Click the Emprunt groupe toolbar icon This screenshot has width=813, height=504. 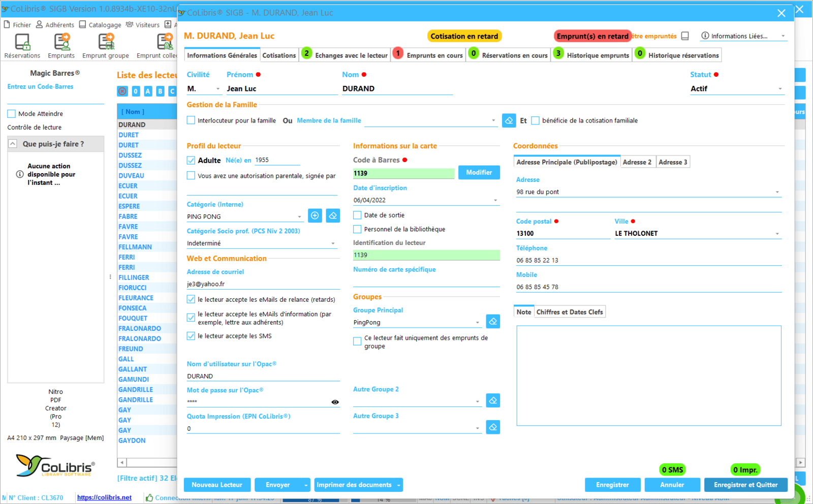[x=106, y=45]
